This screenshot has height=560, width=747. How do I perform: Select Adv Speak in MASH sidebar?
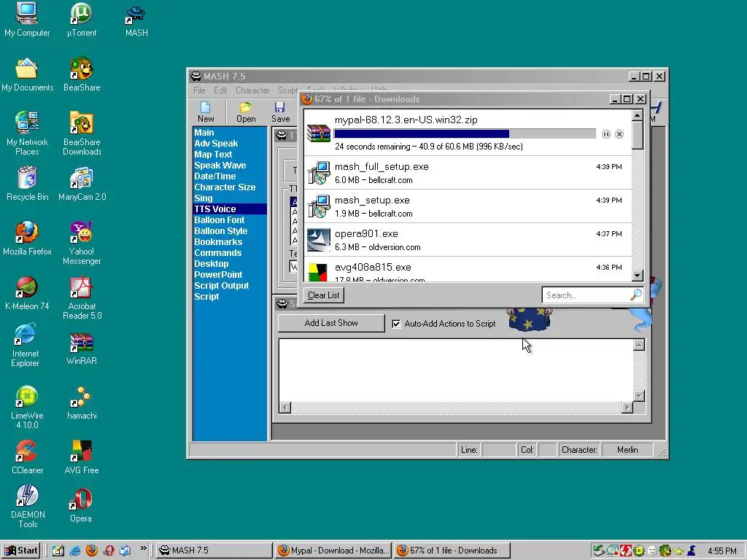(x=230, y=144)
